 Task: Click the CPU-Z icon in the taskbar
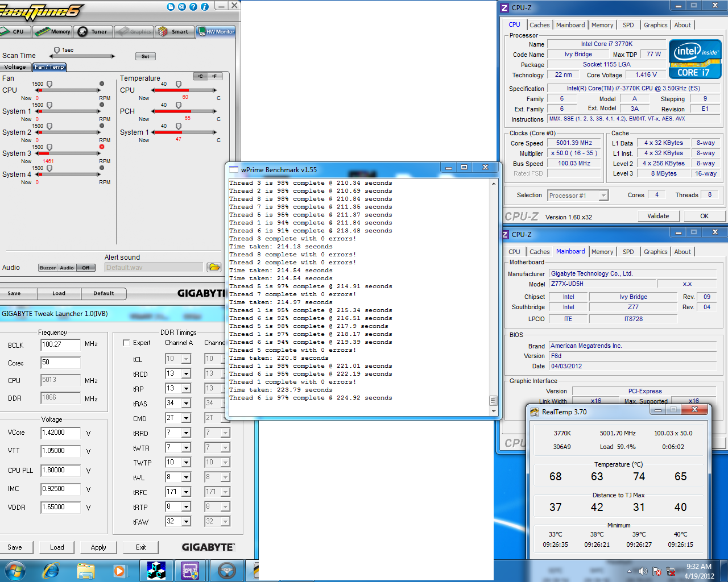191,570
